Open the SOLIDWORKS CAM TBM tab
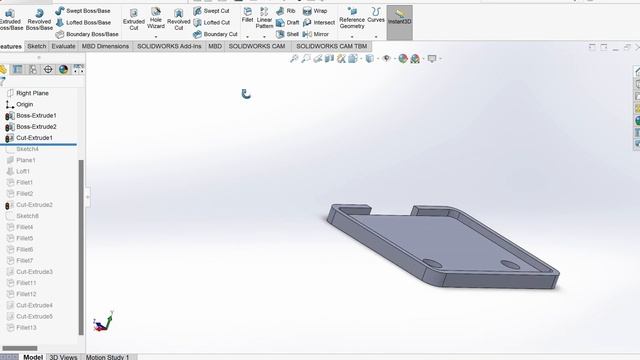The height and width of the screenshot is (360, 640). 331,46
